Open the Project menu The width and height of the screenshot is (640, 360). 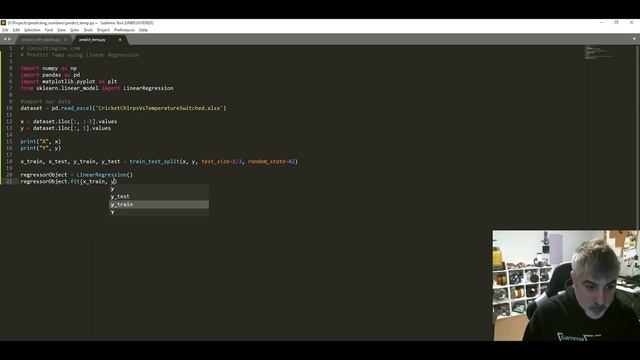(x=103, y=30)
